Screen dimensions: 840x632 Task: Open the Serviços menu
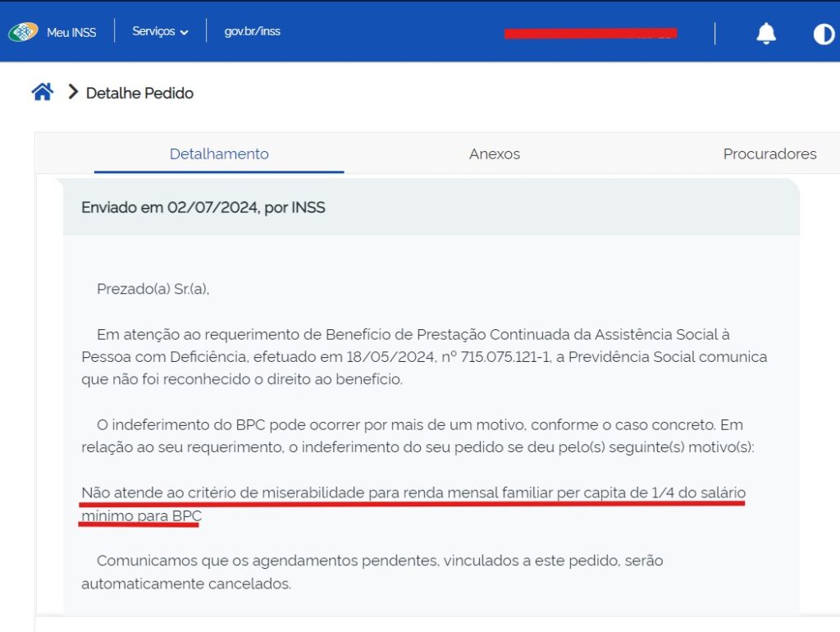pos(153,31)
